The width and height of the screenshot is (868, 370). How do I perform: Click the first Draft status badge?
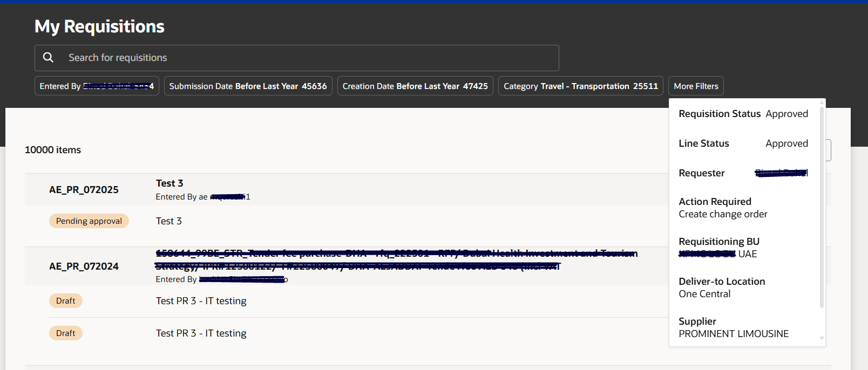click(x=66, y=301)
